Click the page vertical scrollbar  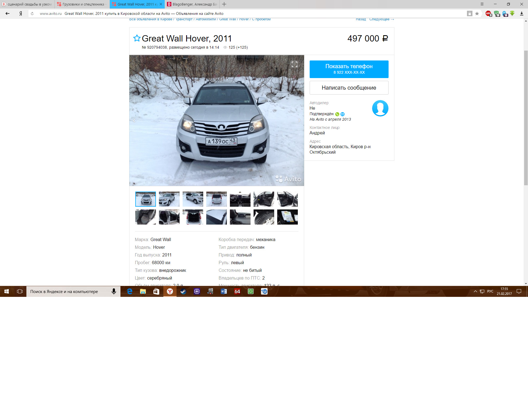(526, 118)
